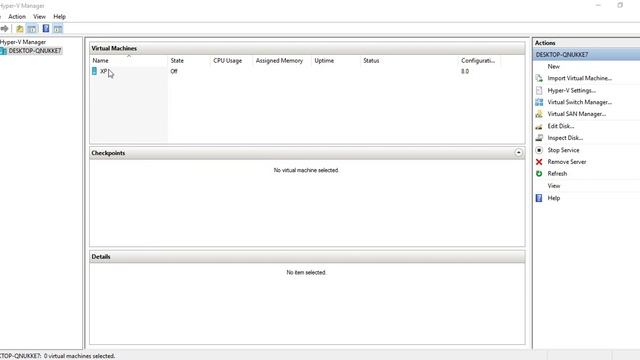Select Import Virtual Machine... action

580,78
